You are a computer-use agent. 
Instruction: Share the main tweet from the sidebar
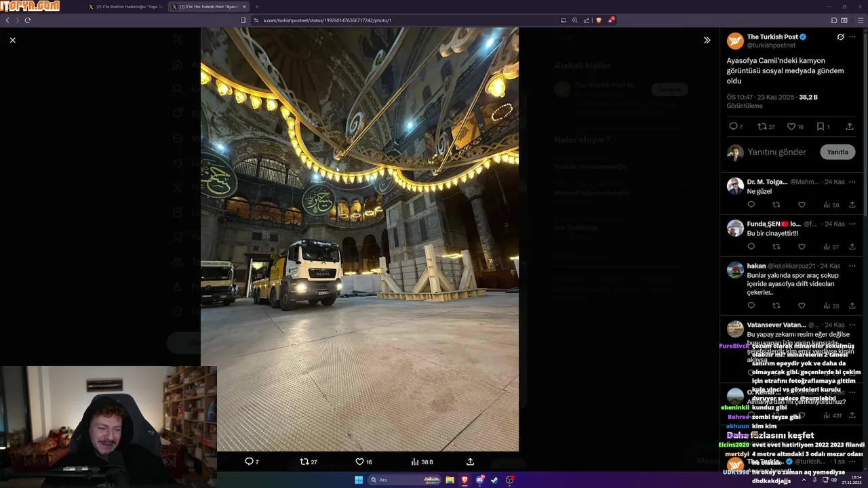click(849, 127)
